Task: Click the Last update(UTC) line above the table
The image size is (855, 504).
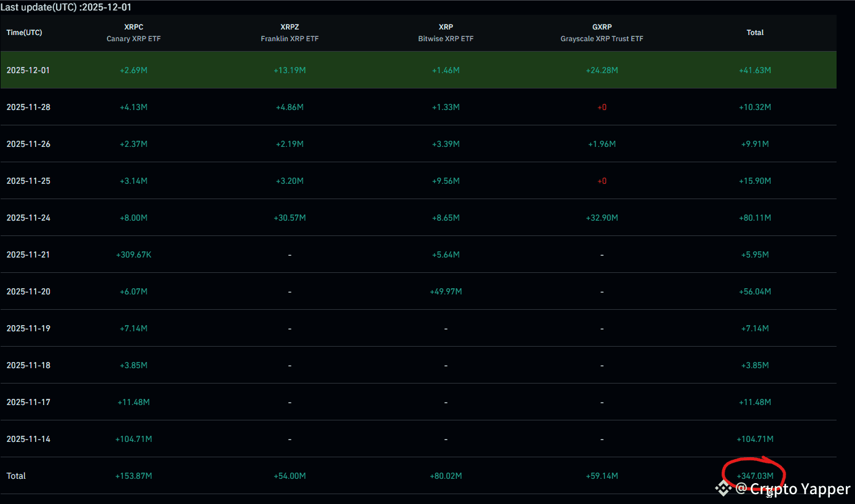Action: (66, 7)
